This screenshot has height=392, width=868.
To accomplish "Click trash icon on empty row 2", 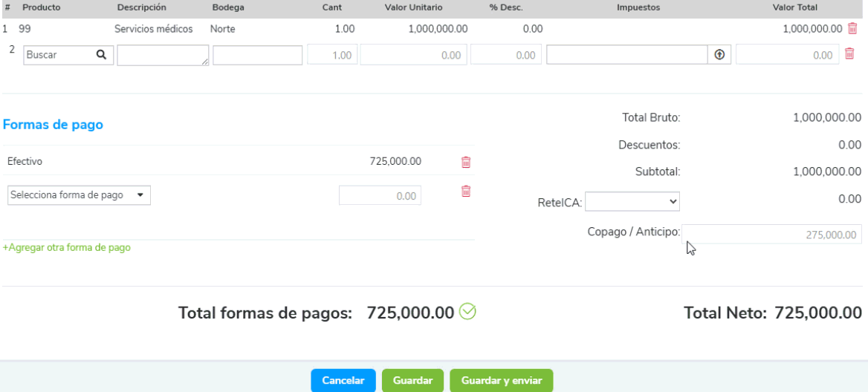I will [849, 54].
